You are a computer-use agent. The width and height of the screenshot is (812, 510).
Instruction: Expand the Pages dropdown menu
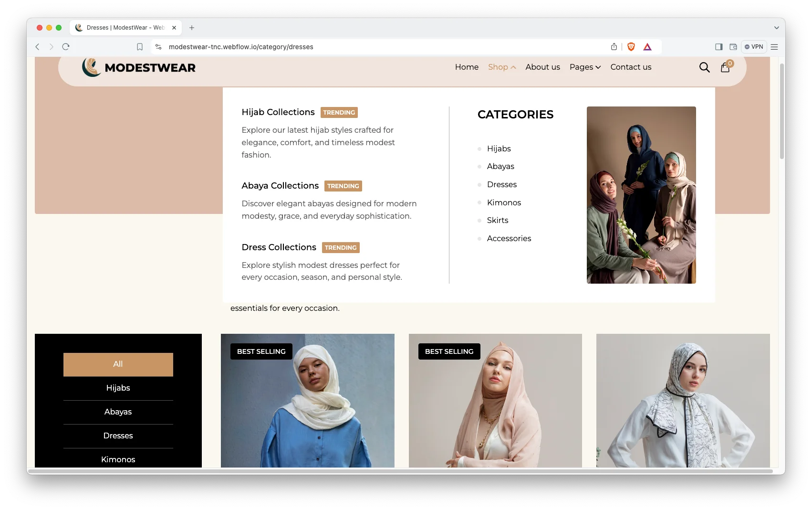pos(585,67)
